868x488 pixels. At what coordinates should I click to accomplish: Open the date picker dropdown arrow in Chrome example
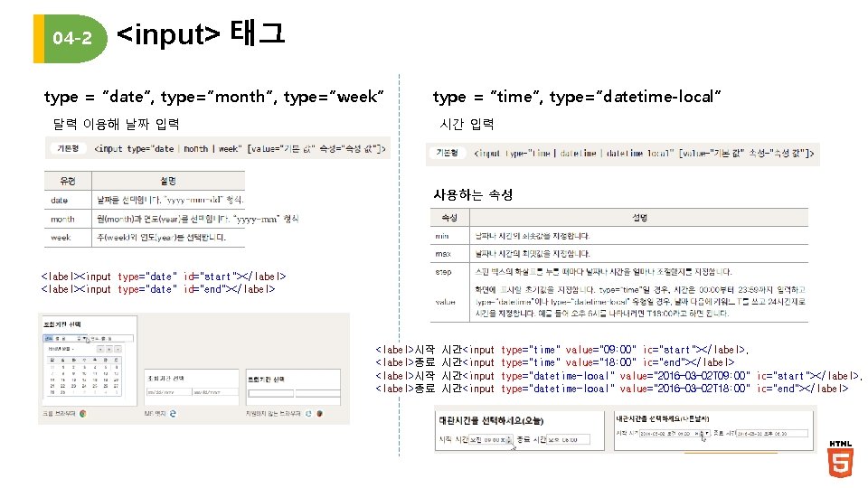tap(84, 338)
